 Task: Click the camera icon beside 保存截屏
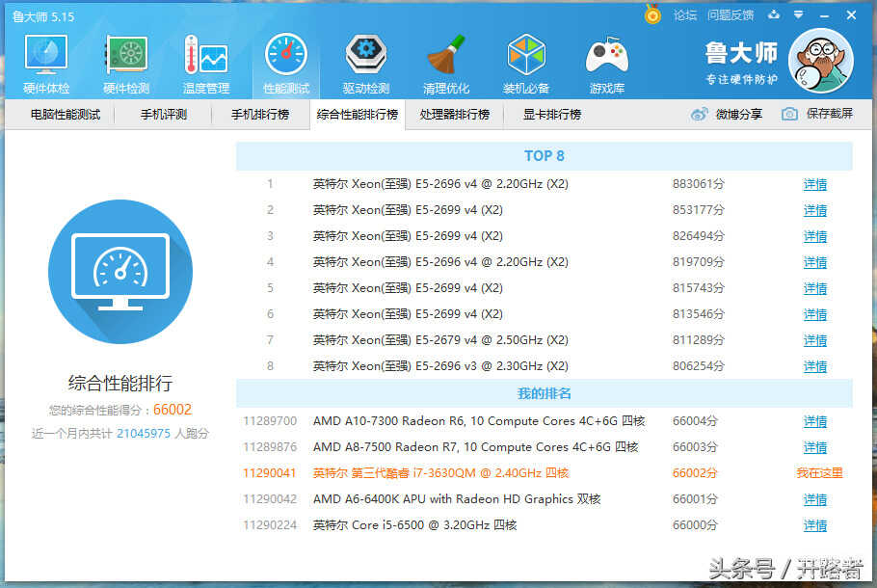tap(789, 114)
